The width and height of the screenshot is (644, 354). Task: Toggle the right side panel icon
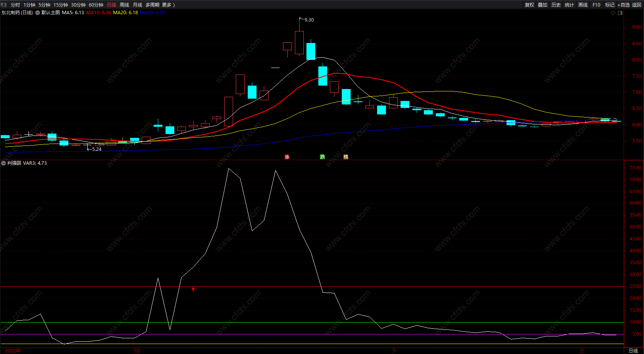click(620, 13)
